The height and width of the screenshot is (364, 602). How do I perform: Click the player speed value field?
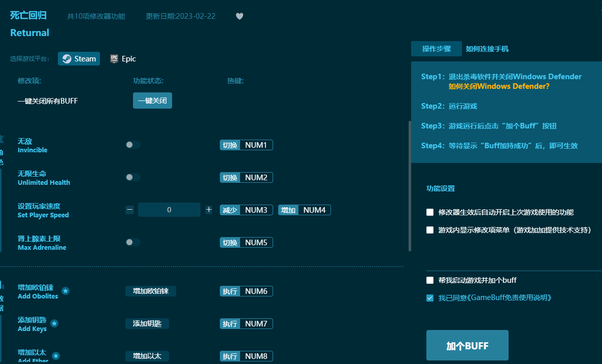(169, 210)
